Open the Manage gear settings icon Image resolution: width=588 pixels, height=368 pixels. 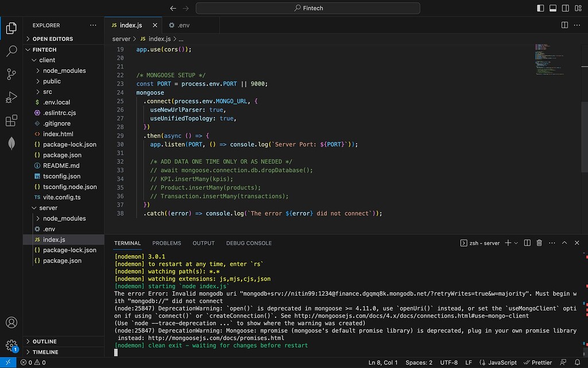click(x=11, y=346)
